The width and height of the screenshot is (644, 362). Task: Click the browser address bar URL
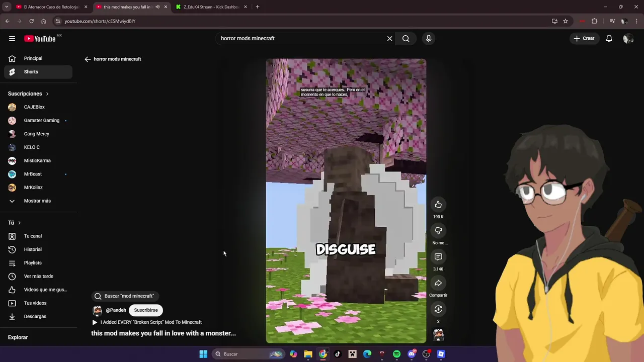(x=100, y=21)
